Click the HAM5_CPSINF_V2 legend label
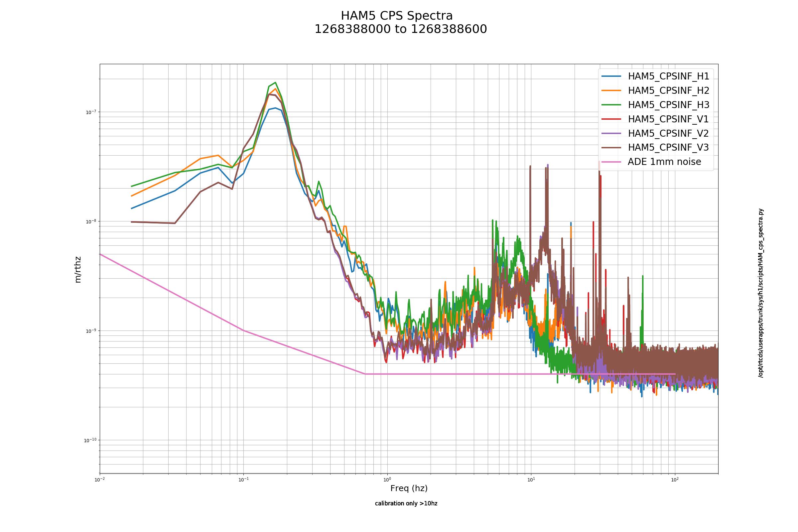 [668, 133]
